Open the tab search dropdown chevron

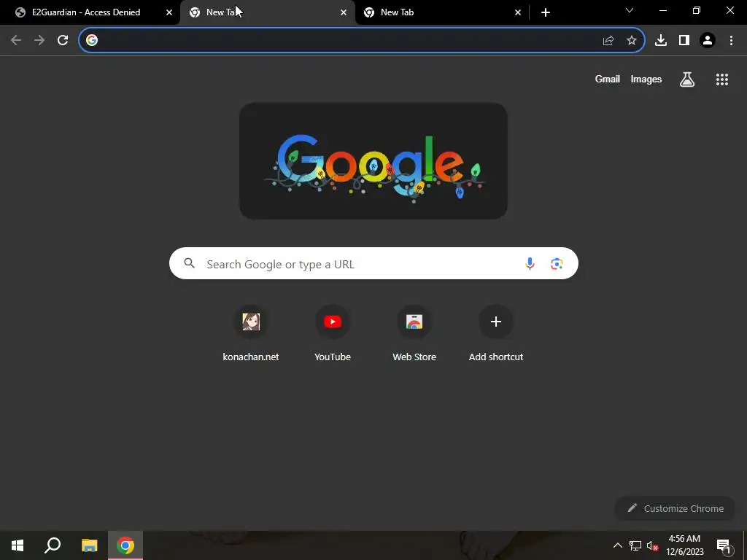(630, 10)
